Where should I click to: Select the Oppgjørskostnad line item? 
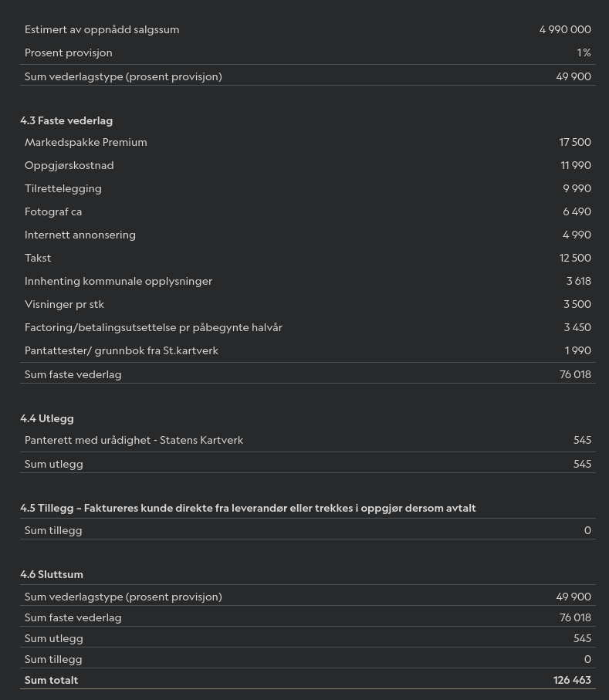(x=308, y=165)
